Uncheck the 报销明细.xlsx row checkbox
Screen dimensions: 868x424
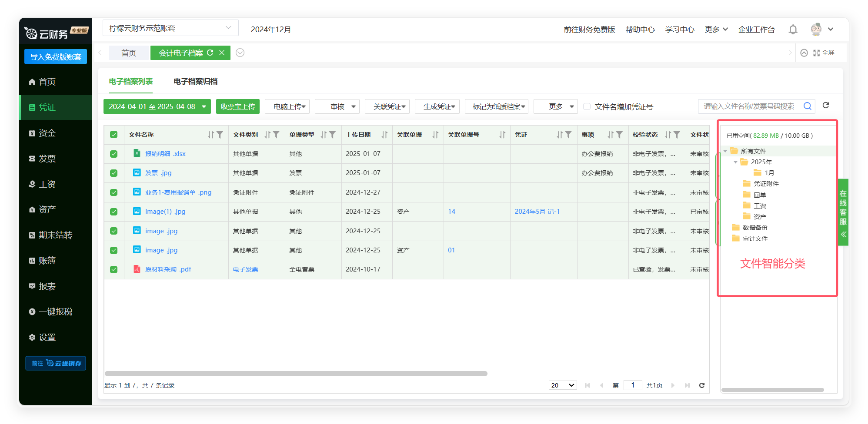point(114,154)
